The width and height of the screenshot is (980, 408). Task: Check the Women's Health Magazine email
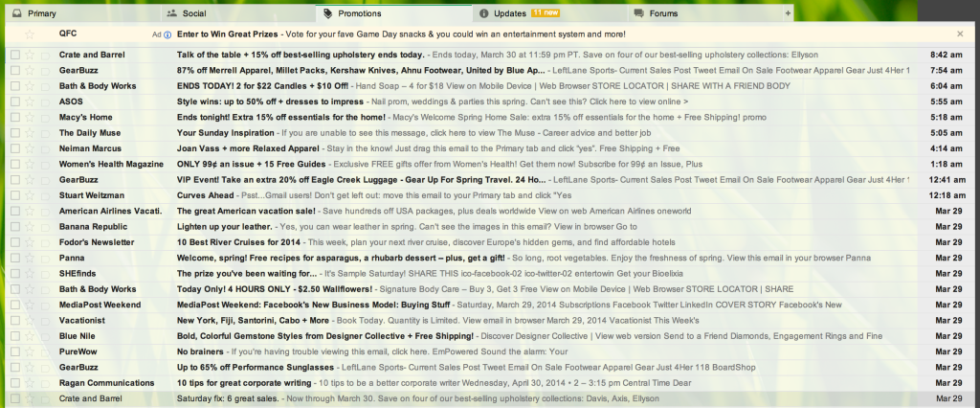(15, 164)
